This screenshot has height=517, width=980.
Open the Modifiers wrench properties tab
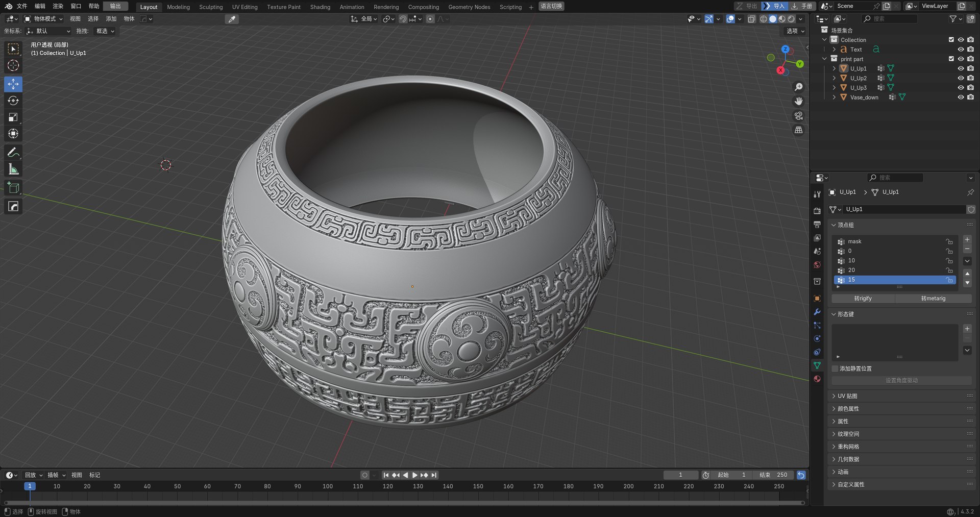pos(817,312)
